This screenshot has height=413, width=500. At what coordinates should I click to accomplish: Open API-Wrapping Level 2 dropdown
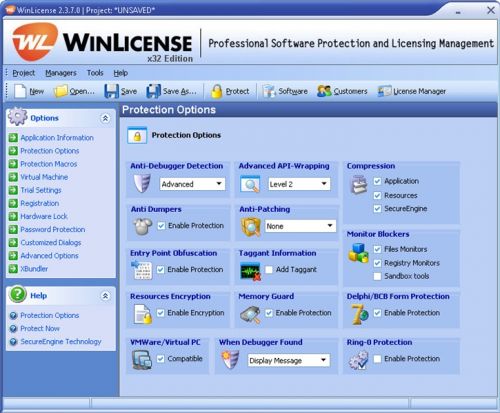(x=299, y=184)
